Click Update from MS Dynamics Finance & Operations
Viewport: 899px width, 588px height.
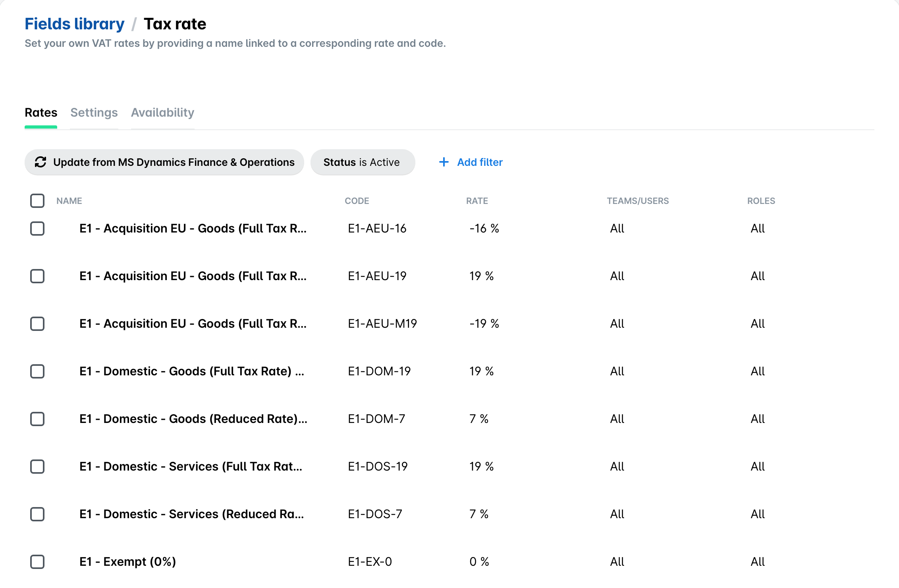click(164, 162)
